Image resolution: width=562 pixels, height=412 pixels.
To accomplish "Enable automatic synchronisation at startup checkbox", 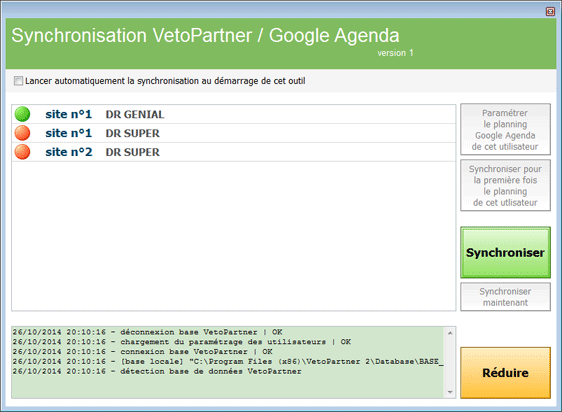I will click(x=18, y=81).
